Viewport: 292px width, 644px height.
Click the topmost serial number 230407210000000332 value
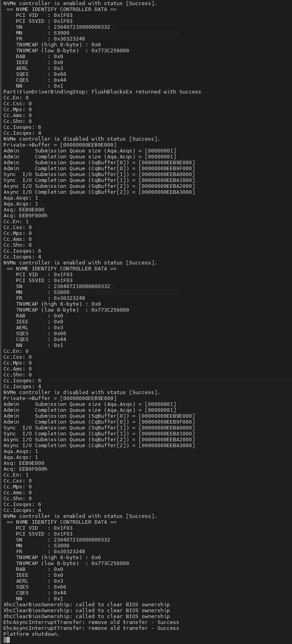pos(82,27)
